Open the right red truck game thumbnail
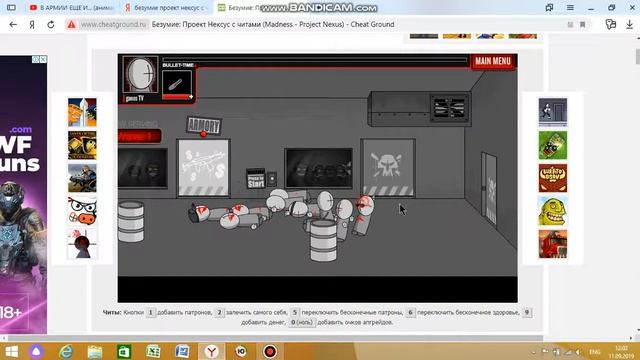 [553, 244]
